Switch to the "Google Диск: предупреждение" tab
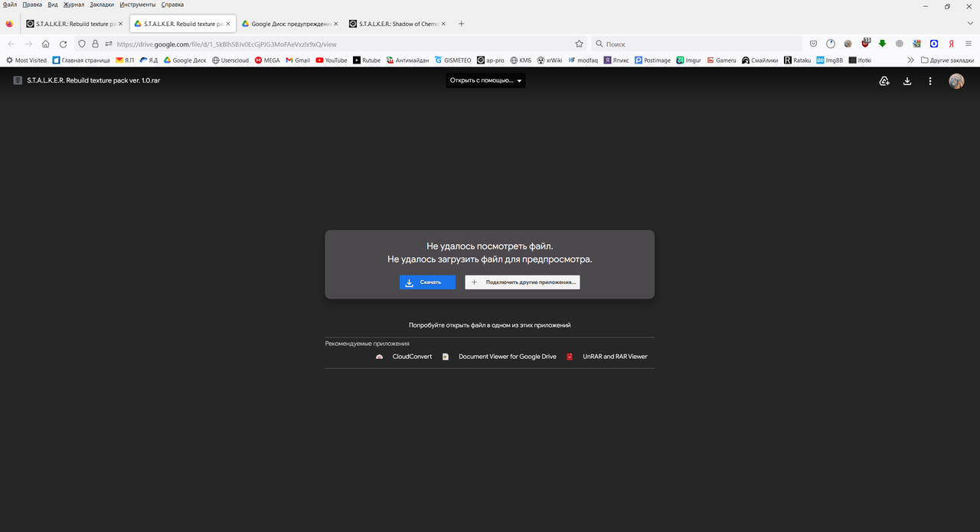 coord(289,24)
